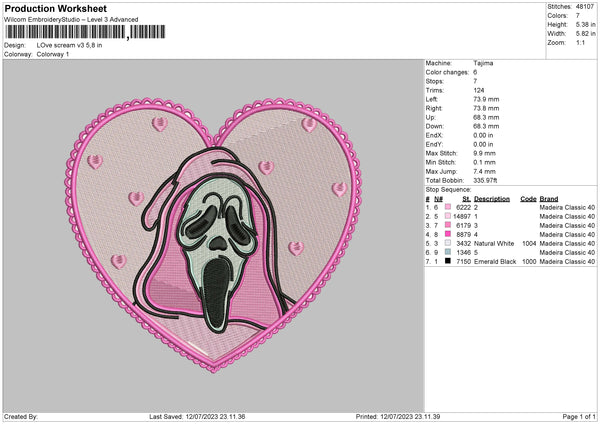The image size is (600, 424).
Task: Click the Trims value '124'
Action: 479,90
